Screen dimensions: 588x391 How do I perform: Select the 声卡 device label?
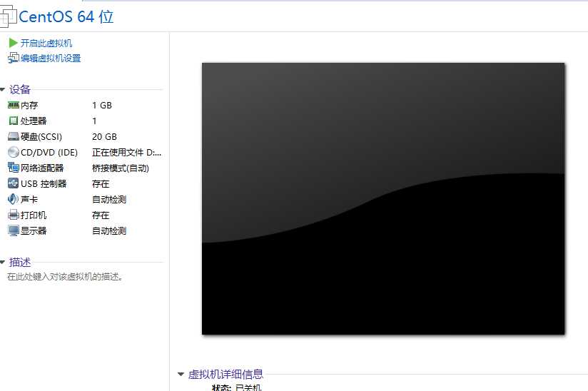tap(29, 200)
